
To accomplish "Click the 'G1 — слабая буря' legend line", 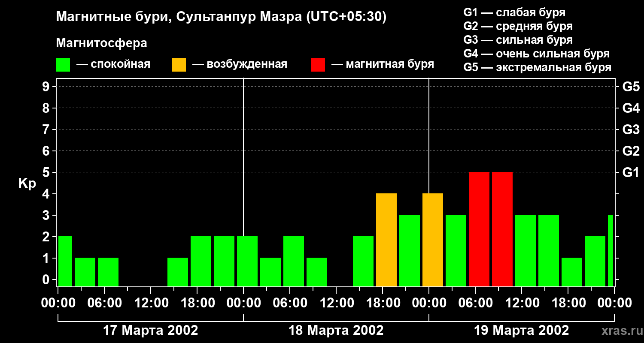I will (x=514, y=12).
